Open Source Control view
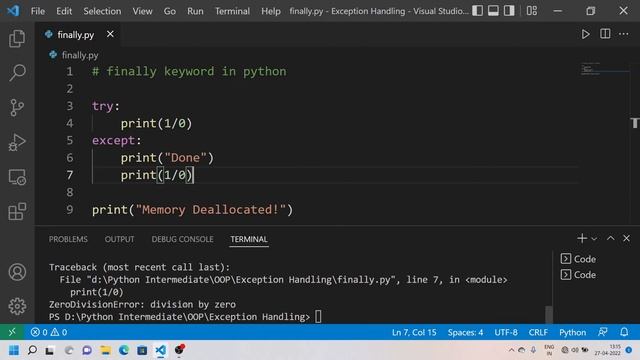This screenshot has width=640, height=360. tap(17, 107)
